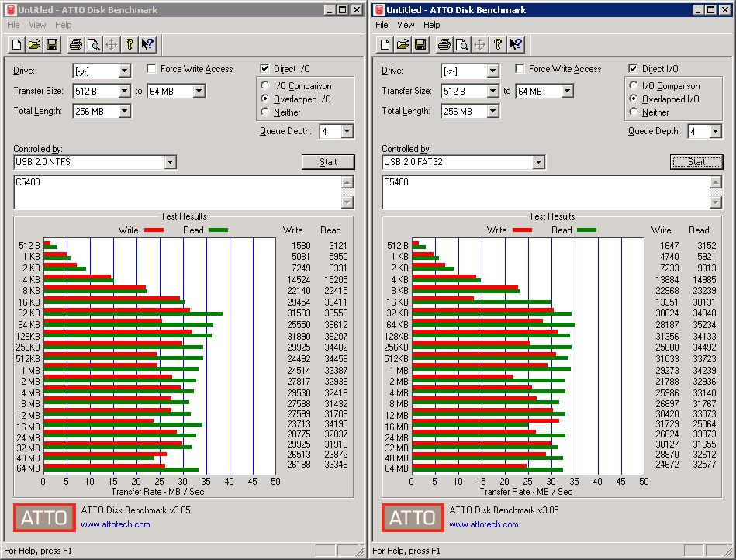Viewport: 736px width, 560px height.
Task: Click New file icon in right ATTO window
Action: (385, 44)
